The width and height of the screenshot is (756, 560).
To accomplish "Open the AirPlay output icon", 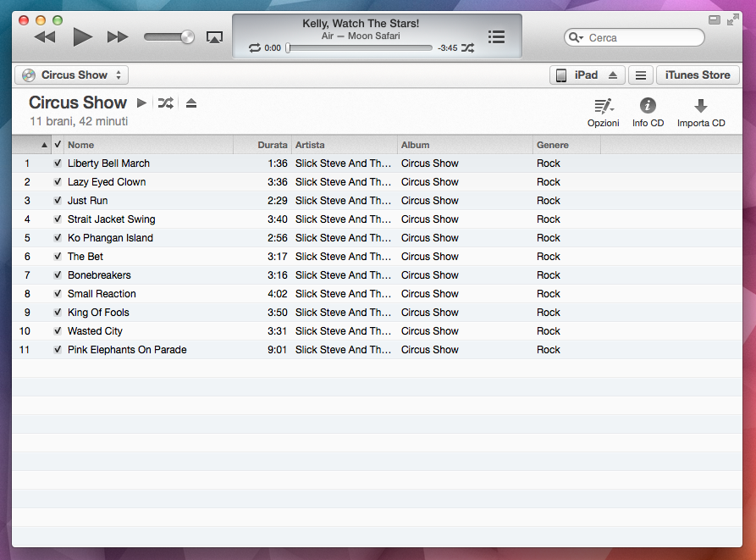I will (214, 37).
